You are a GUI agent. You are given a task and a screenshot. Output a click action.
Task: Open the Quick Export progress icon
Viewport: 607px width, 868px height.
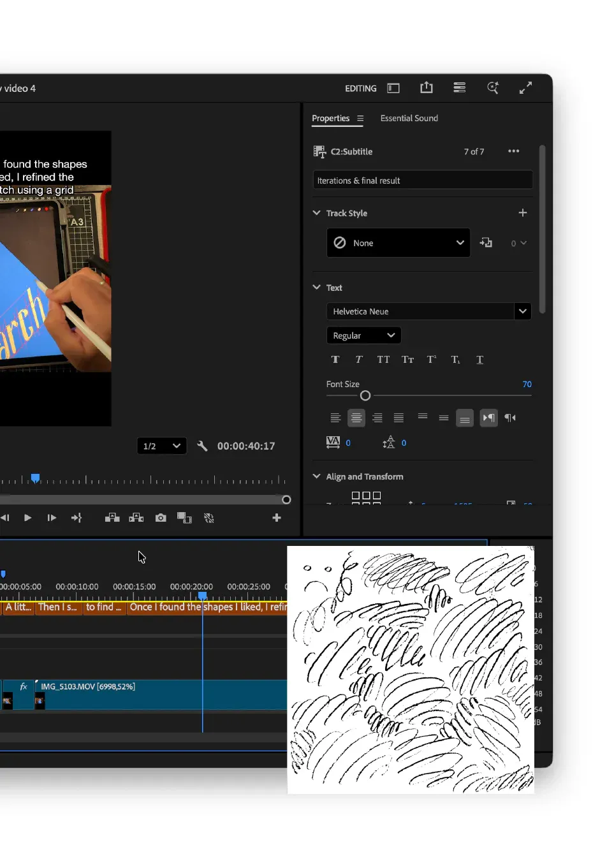[459, 88]
